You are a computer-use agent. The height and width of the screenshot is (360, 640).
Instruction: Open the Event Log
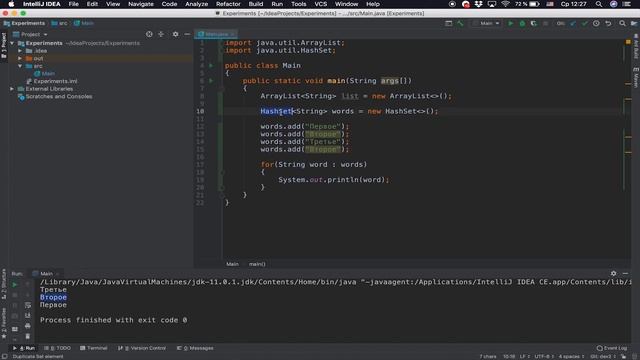612,348
